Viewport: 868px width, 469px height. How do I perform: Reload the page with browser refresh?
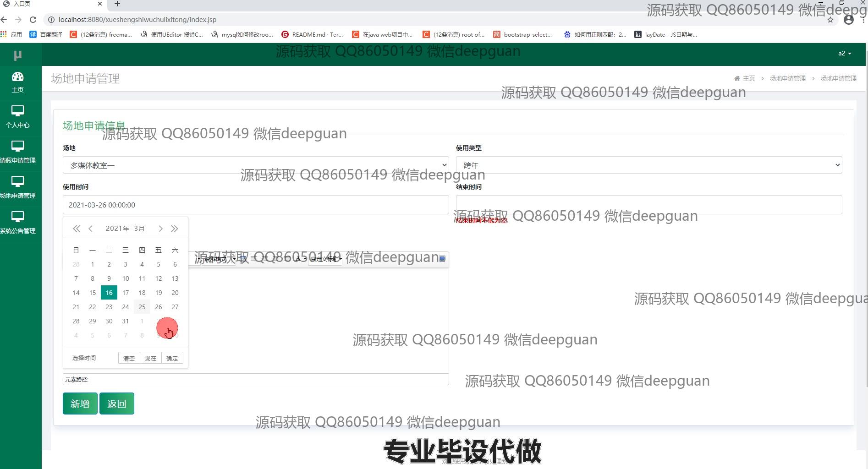click(33, 20)
